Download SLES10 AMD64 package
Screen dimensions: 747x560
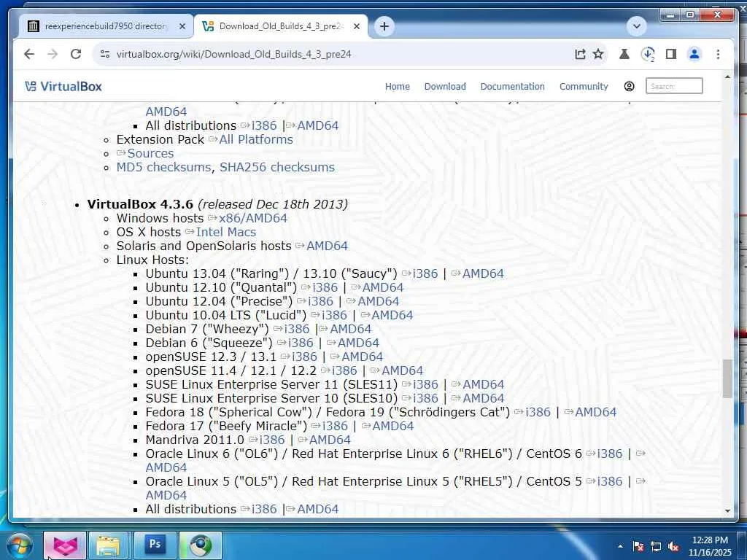click(x=483, y=398)
